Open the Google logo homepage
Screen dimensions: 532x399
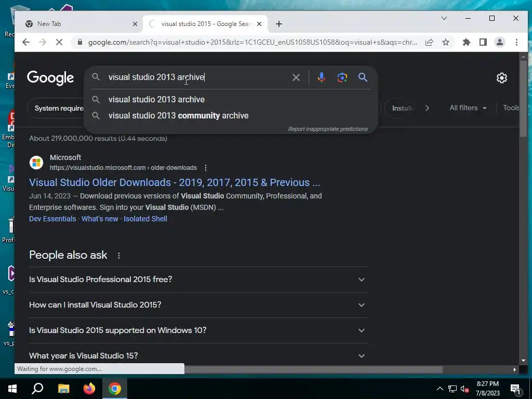(x=50, y=78)
